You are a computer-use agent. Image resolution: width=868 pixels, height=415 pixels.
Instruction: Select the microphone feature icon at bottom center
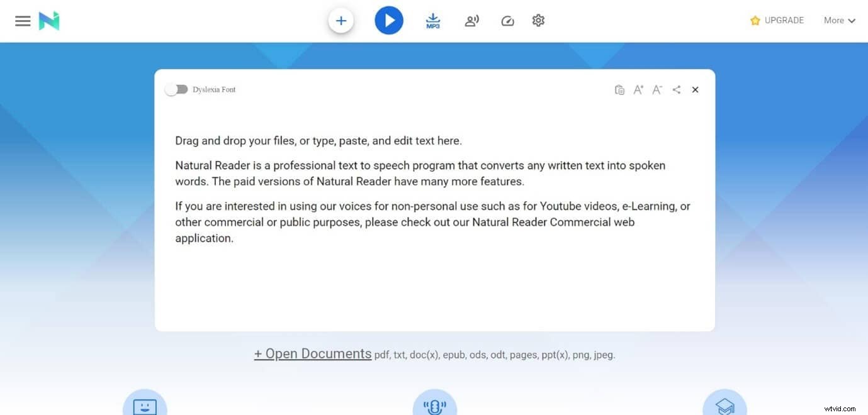pyautogui.click(x=434, y=406)
